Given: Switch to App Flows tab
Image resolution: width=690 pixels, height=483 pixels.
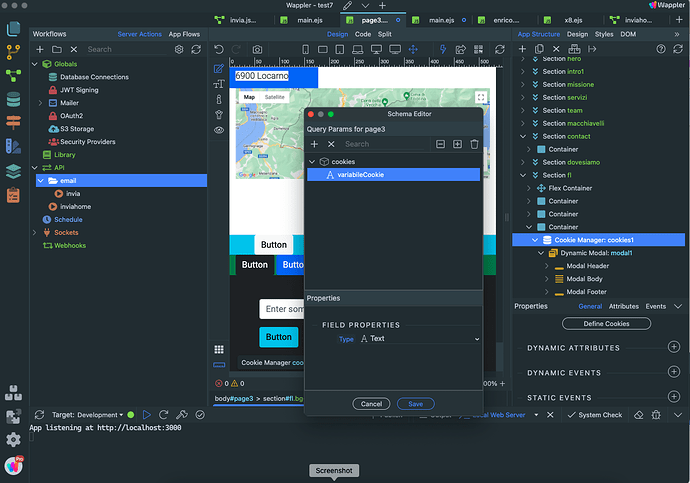Looking at the screenshot, I should [184, 34].
